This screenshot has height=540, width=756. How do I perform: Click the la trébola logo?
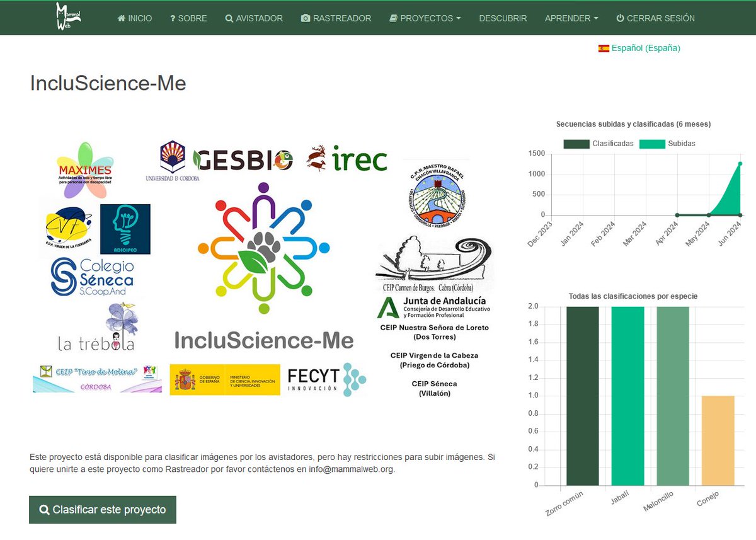tap(96, 326)
